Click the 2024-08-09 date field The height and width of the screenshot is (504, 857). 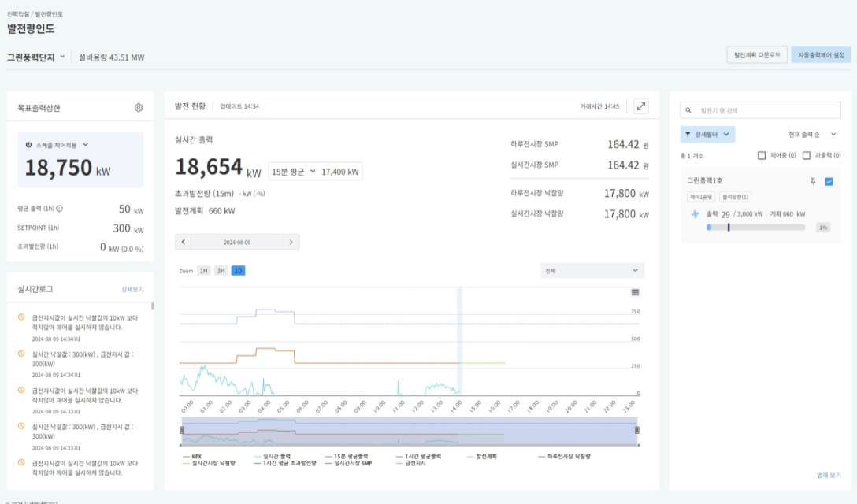pos(237,242)
